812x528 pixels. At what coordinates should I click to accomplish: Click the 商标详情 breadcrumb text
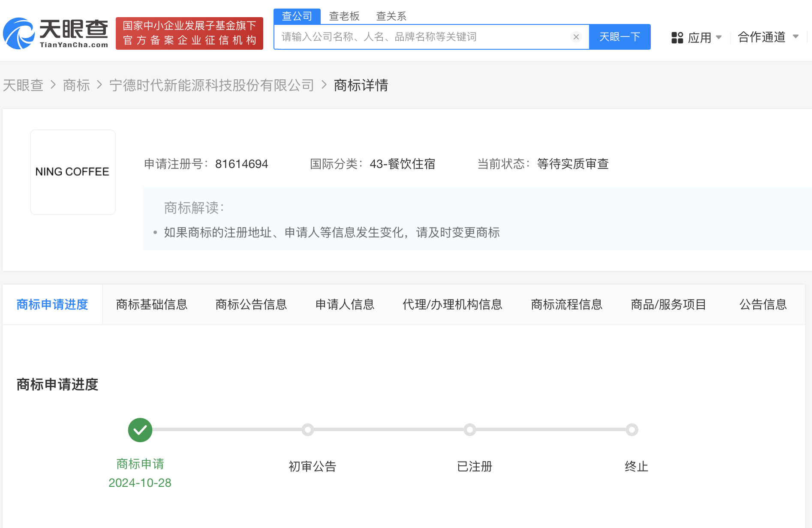tap(361, 85)
